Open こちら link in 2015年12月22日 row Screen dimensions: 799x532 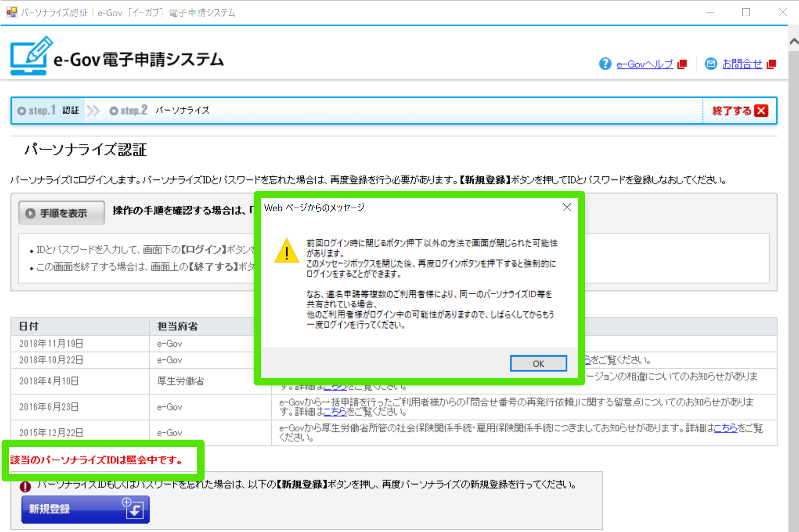[725, 428]
